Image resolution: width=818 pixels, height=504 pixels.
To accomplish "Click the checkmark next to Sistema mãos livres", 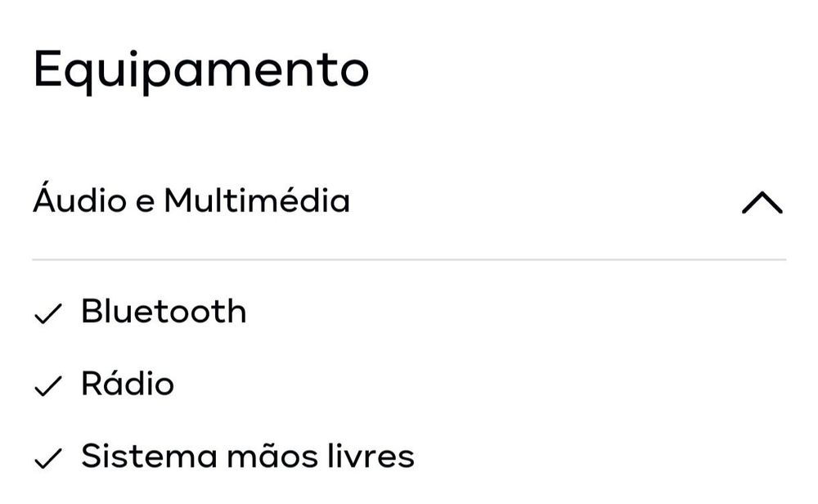I will point(48,458).
